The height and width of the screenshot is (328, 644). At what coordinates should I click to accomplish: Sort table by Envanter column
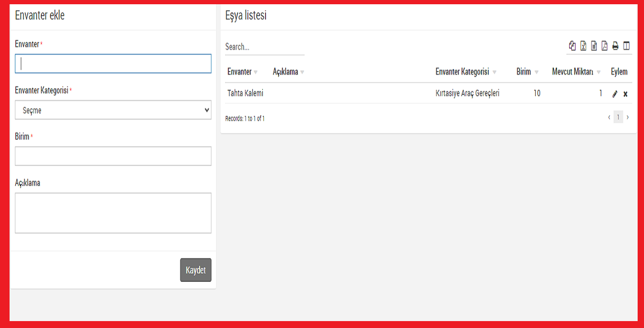[x=239, y=72]
